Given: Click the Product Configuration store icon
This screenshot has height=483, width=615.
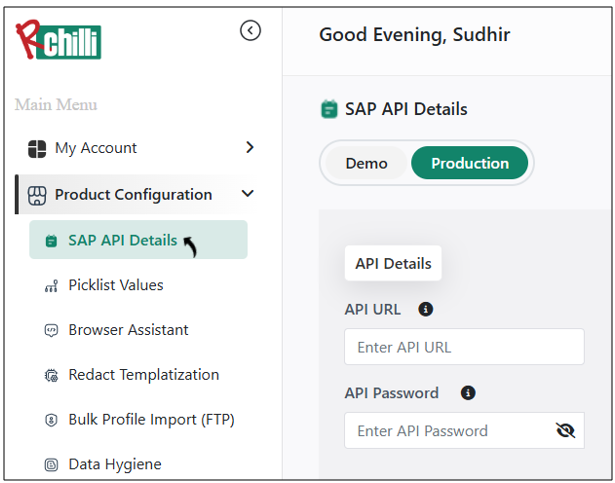Looking at the screenshot, I should [x=37, y=195].
